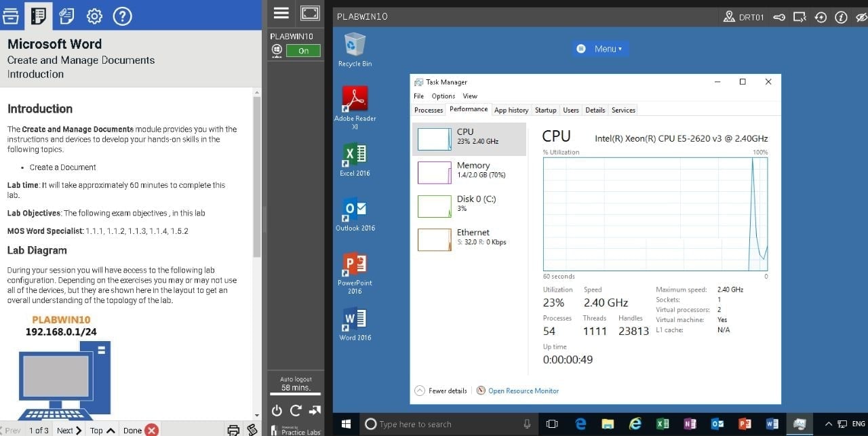This screenshot has width=868, height=436.
Task: Expand the blue Menu dropdown
Action: point(600,49)
